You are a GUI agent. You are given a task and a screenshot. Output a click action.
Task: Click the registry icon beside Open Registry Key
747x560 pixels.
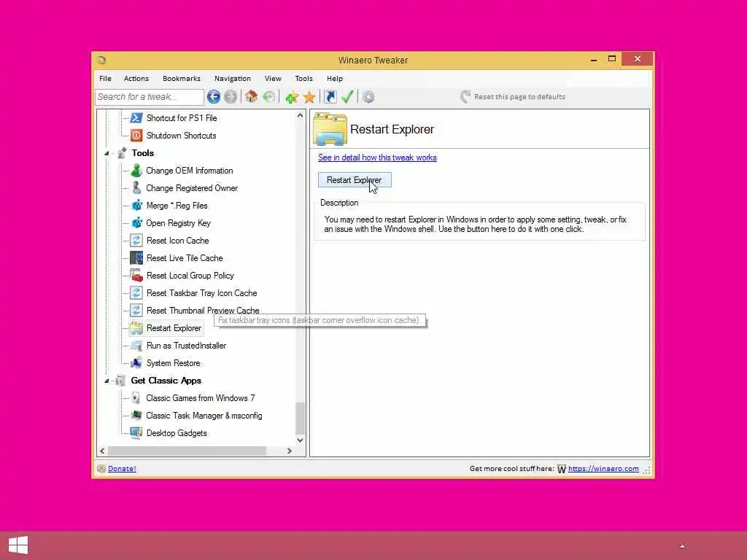(x=136, y=223)
